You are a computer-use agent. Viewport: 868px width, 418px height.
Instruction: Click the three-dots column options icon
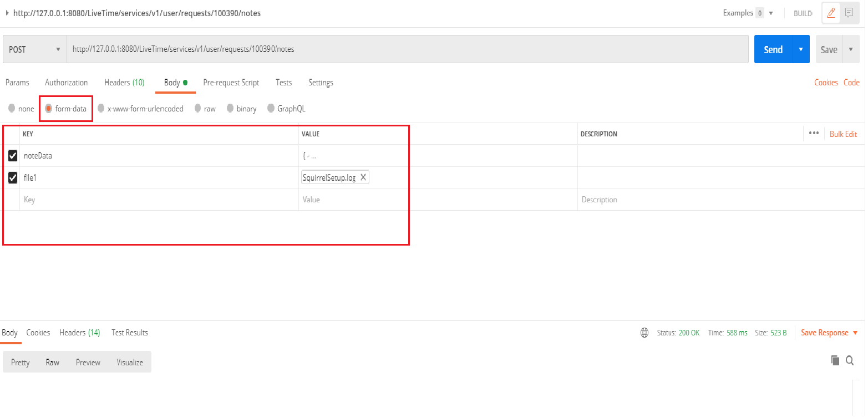(x=814, y=133)
